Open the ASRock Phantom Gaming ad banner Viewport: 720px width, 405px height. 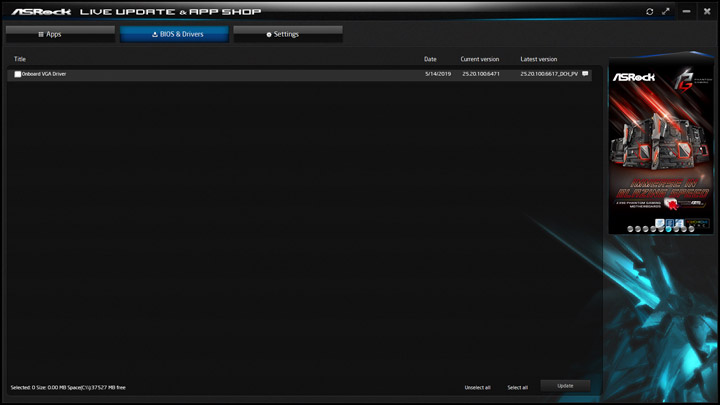[661, 142]
